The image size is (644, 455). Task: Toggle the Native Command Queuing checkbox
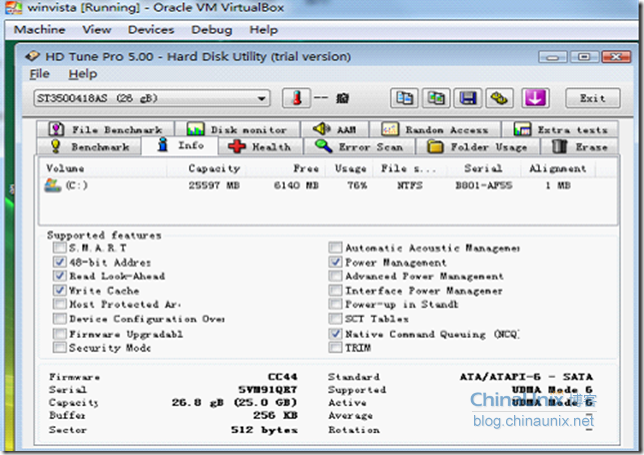pos(336,333)
